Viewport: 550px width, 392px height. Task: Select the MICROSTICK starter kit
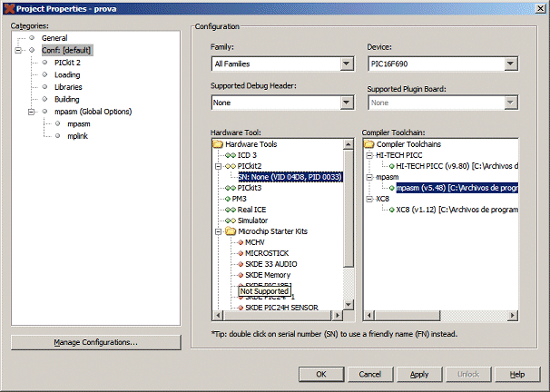267,253
